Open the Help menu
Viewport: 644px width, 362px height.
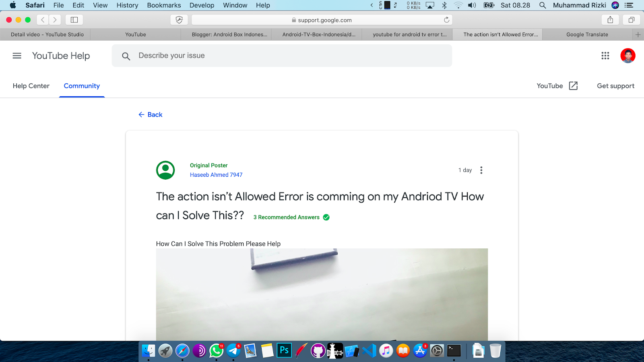[263, 5]
